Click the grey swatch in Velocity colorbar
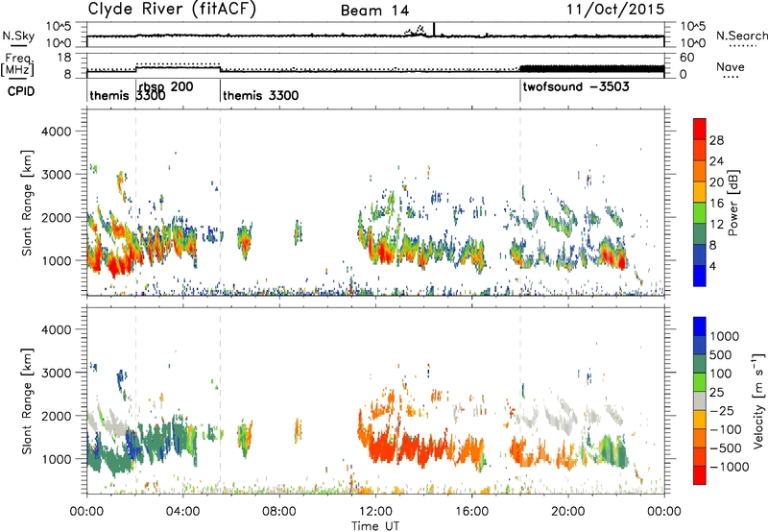This screenshot has height=532, width=768. (700, 400)
